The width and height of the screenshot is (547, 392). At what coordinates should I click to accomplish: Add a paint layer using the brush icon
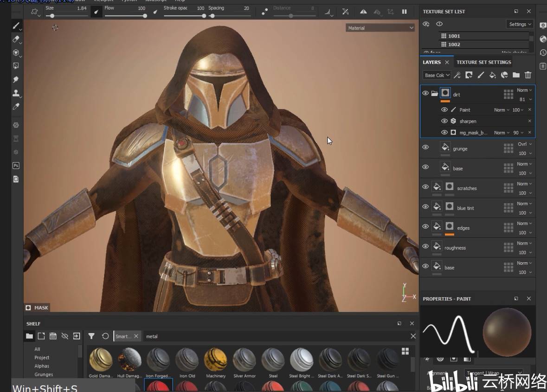click(x=481, y=75)
